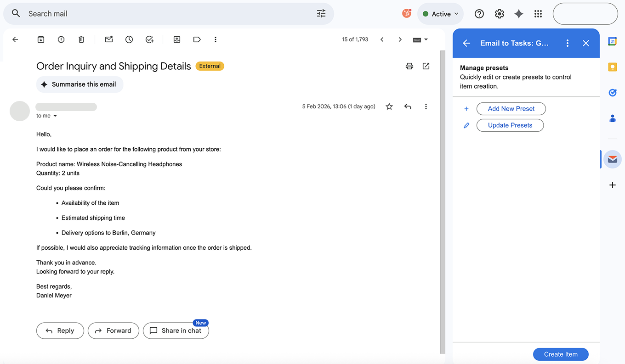The width and height of the screenshot is (625, 364).
Task: Open Google Calendar from the side panel
Action: click(x=612, y=41)
